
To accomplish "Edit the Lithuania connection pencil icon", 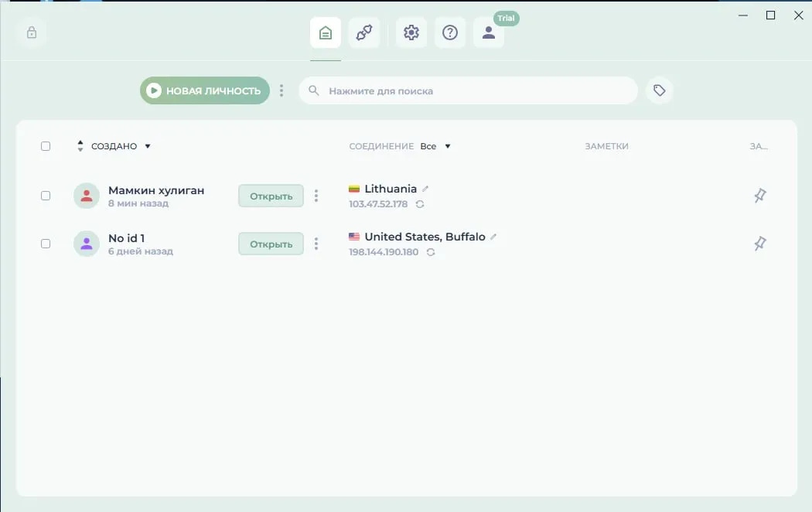I will click(x=425, y=189).
